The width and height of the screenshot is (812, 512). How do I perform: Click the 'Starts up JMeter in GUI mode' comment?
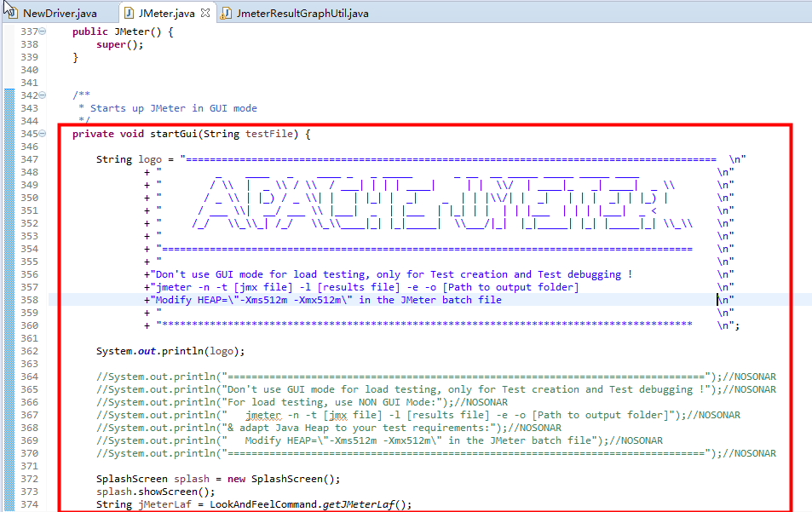tap(174, 108)
